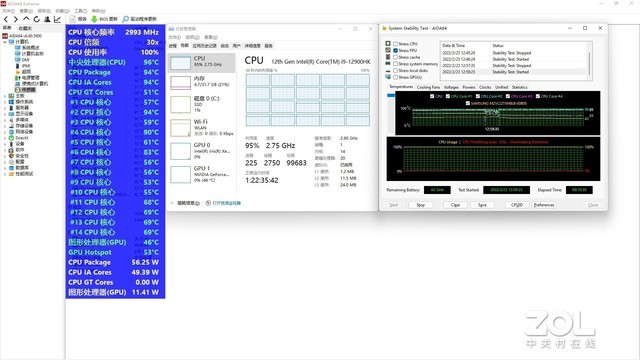Enable the Stress system memory checkbox
640x360 pixels.
click(x=395, y=64)
